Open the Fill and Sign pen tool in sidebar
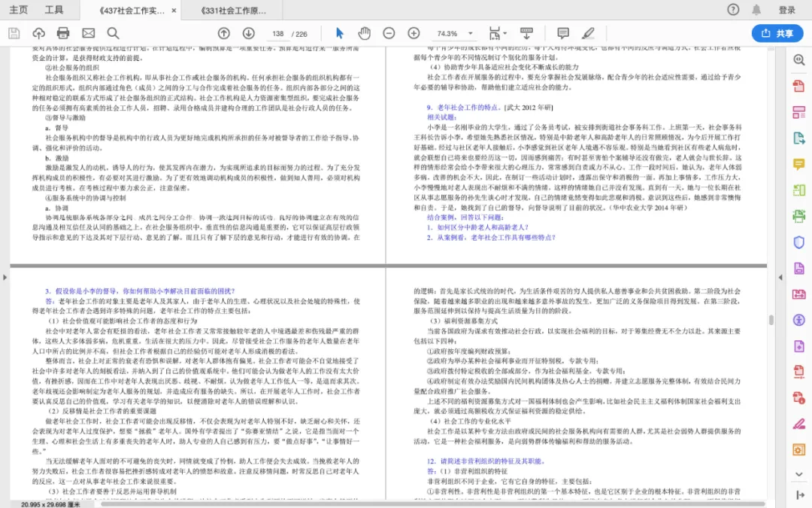Viewport: 812px width, 508px height. point(799,424)
